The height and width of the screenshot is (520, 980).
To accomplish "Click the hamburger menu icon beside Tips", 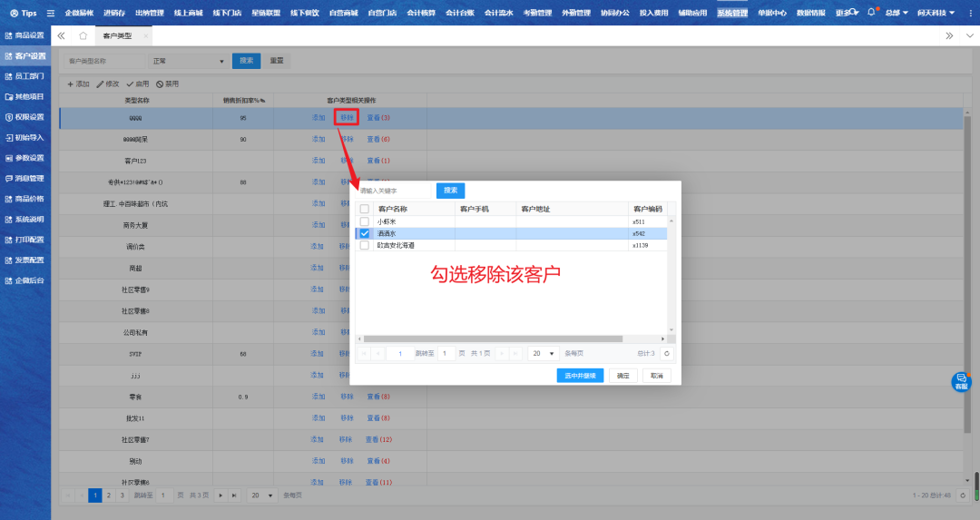I will [51, 13].
